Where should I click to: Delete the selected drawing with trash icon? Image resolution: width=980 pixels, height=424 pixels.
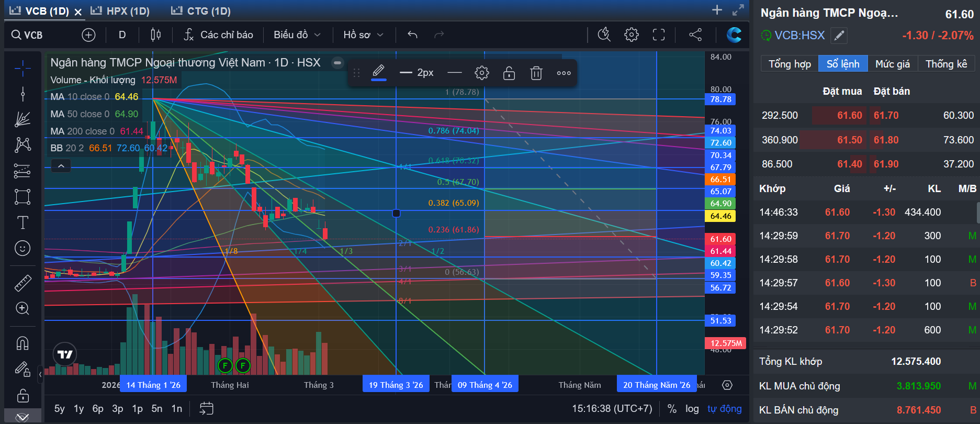536,73
